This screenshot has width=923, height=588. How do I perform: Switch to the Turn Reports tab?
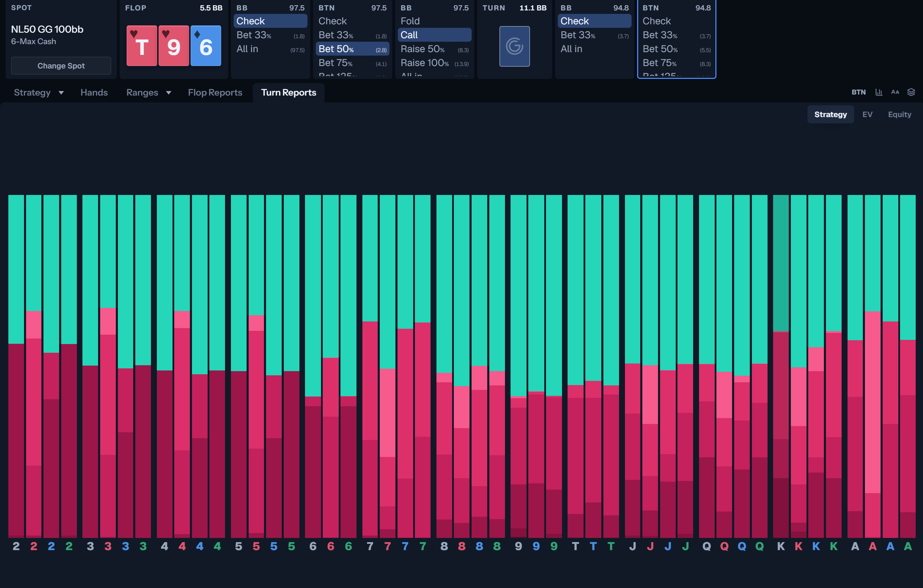[x=289, y=92]
